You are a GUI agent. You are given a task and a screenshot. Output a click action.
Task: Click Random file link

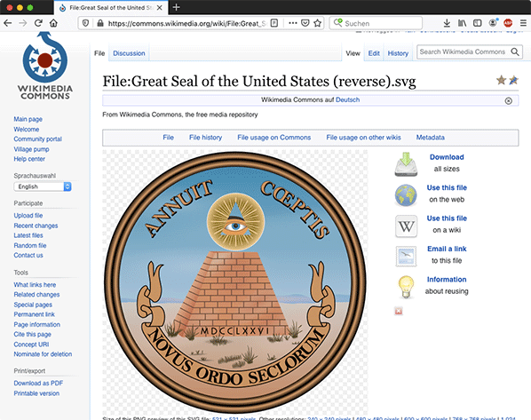click(x=30, y=245)
